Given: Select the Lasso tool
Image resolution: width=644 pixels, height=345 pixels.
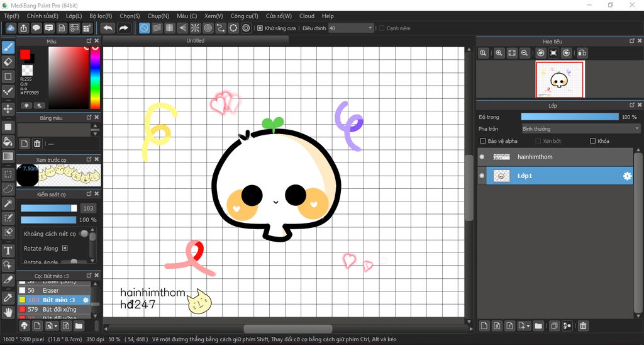Looking at the screenshot, I should [8, 188].
